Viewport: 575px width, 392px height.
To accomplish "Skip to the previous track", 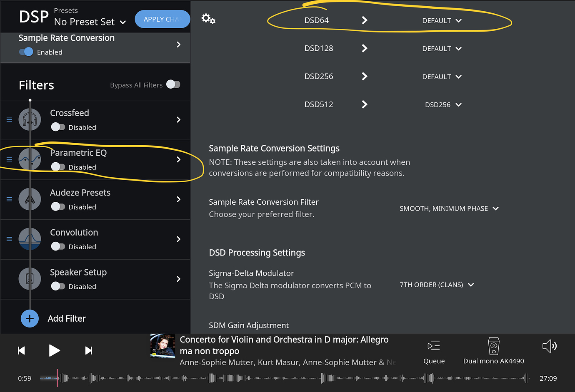I will [22, 350].
